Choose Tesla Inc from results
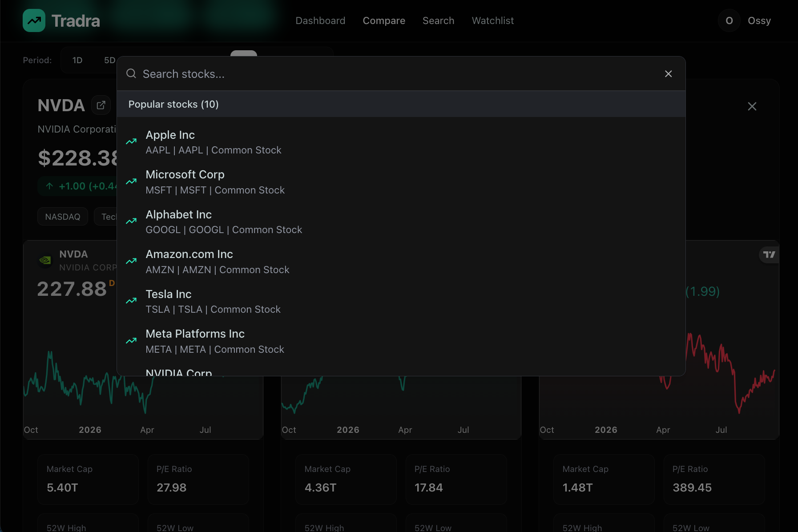Viewport: 798px width, 532px height. (401, 302)
